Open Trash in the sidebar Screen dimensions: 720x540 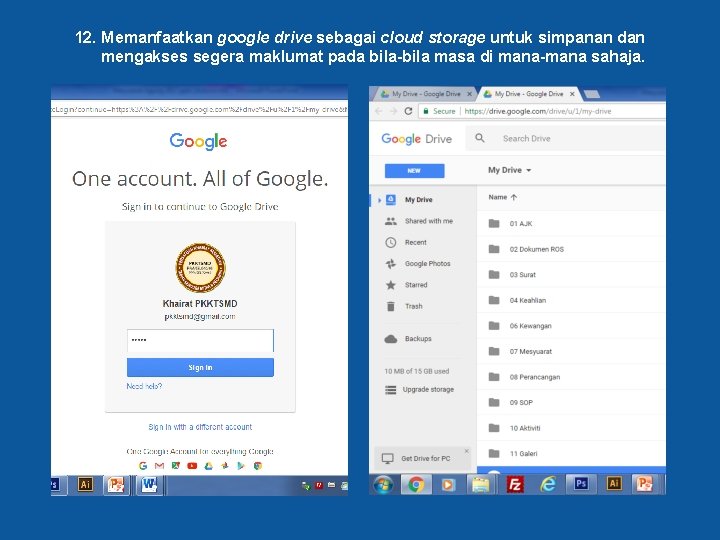point(413,306)
